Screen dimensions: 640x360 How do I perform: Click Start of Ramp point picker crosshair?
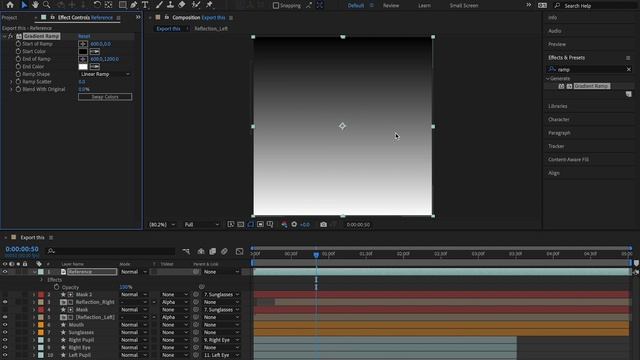click(83, 44)
